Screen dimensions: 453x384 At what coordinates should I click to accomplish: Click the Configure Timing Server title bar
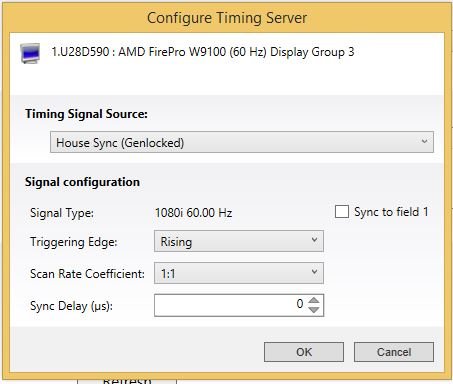pyautogui.click(x=227, y=18)
